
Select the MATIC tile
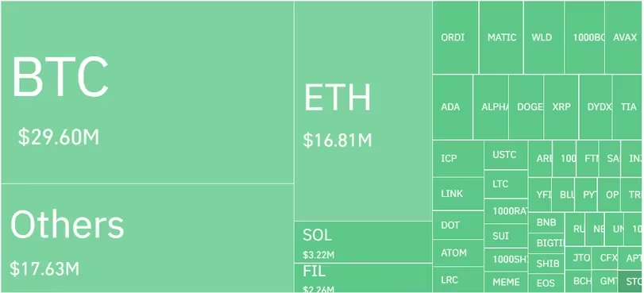coord(501,37)
